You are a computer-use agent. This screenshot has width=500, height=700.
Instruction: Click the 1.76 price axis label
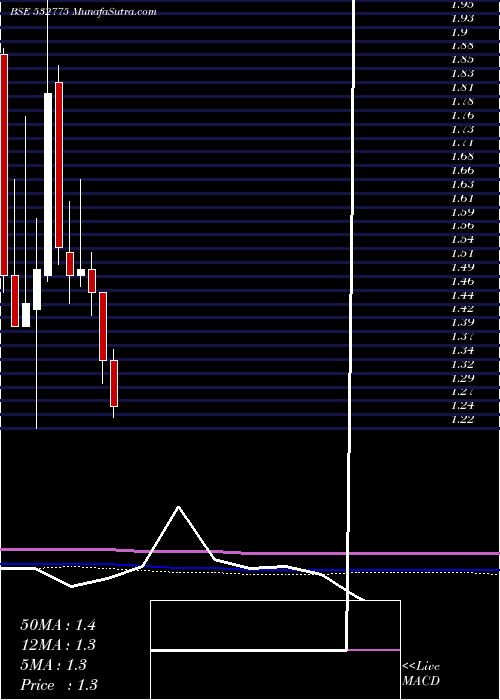coord(462,116)
